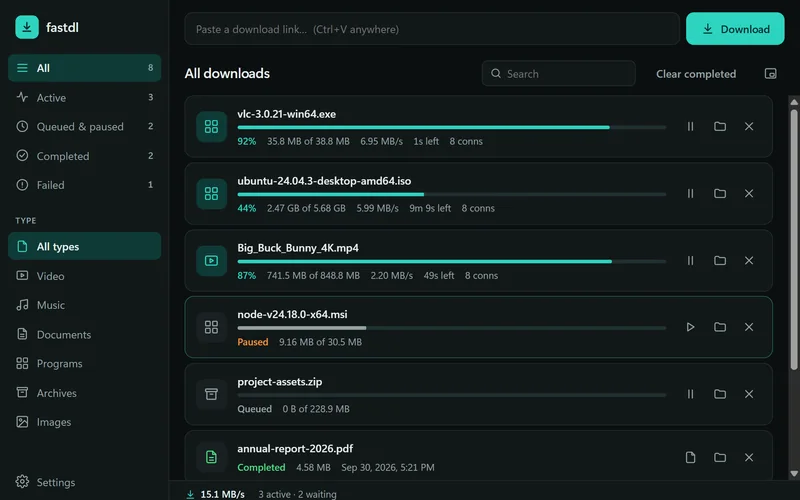
Task: Open Settings
Action: tap(85, 482)
